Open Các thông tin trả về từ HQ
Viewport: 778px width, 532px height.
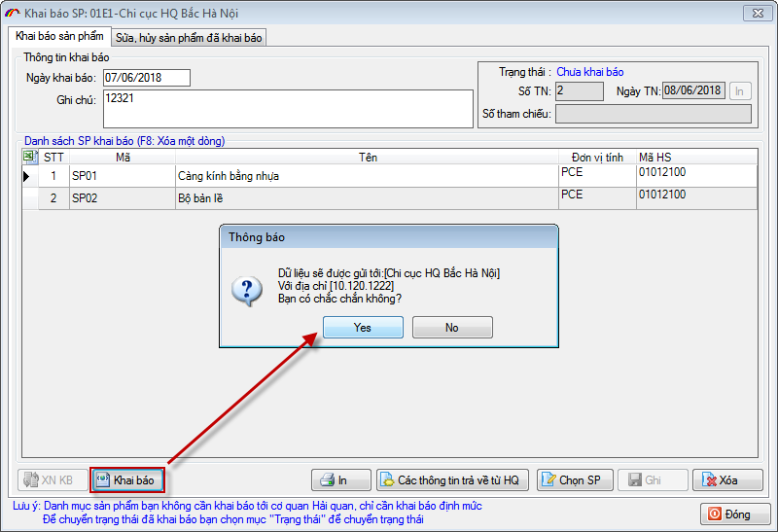pyautogui.click(x=452, y=479)
